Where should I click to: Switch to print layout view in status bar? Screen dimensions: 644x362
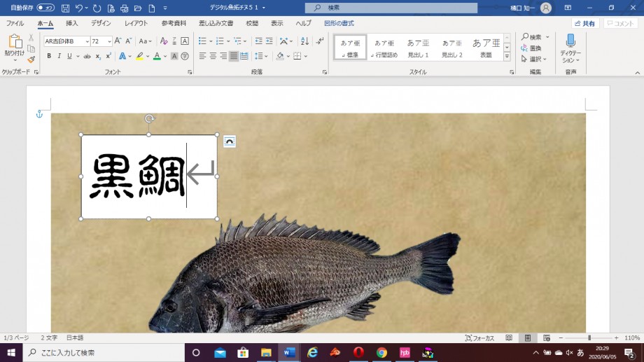(x=528, y=337)
